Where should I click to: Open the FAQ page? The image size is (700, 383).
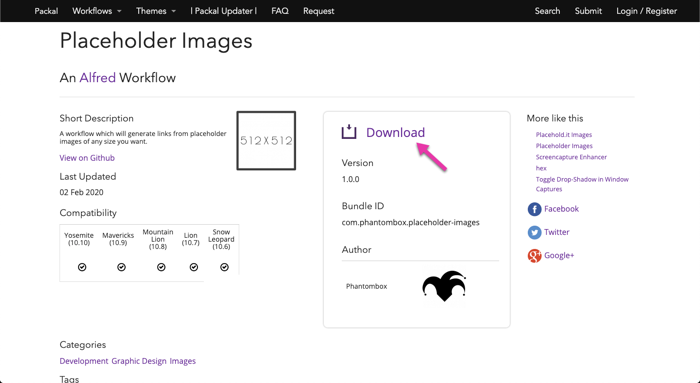click(x=280, y=11)
